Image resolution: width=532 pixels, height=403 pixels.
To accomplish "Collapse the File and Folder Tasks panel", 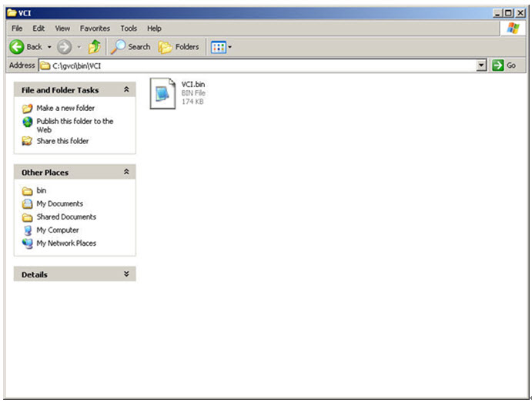I will coord(126,89).
